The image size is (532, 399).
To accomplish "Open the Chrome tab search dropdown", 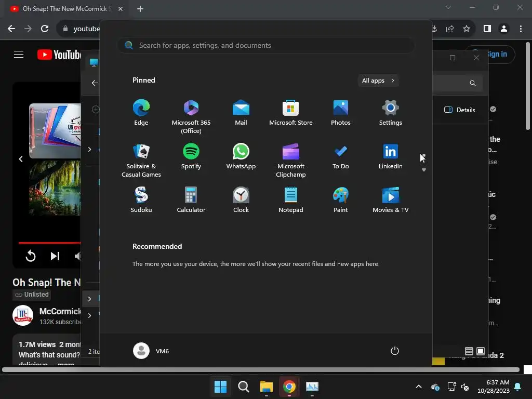I will 448,7.
